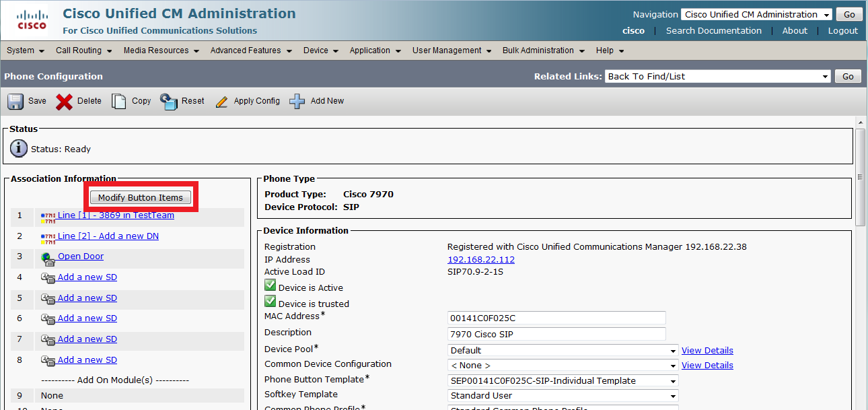Open the Bulk Administration menu
The height and width of the screenshot is (410, 868).
(x=542, y=50)
